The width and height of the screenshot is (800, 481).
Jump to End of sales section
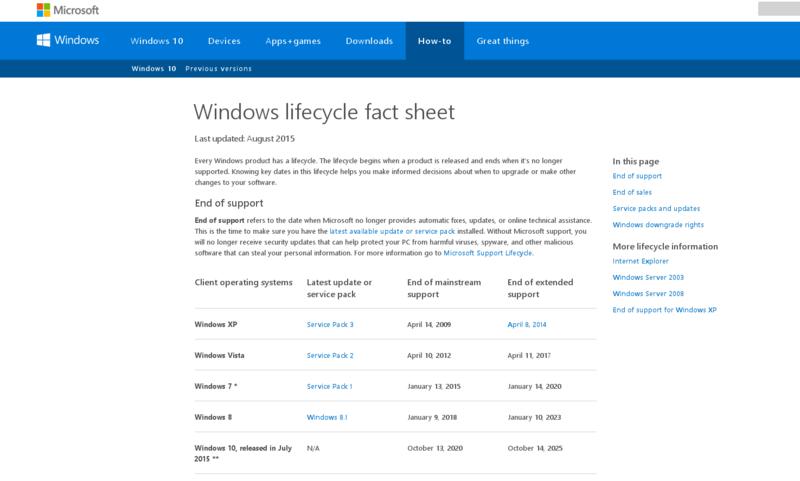click(x=632, y=192)
